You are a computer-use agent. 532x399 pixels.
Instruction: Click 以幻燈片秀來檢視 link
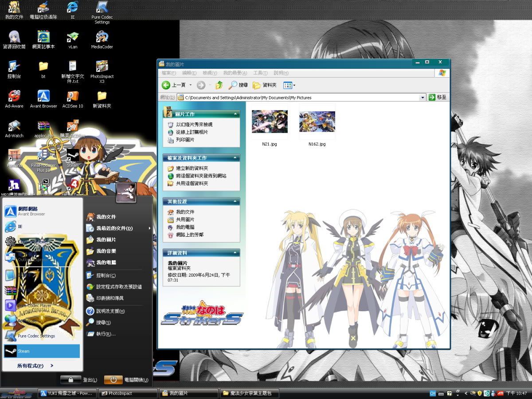[194, 125]
